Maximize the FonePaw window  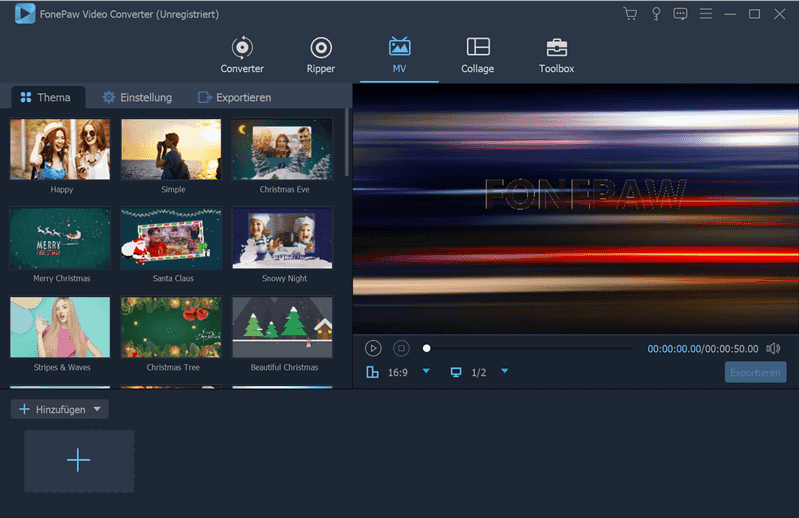pyautogui.click(x=755, y=14)
